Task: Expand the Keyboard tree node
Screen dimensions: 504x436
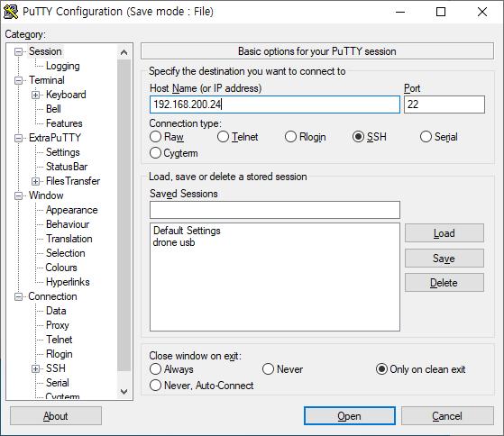Action: tap(36, 95)
